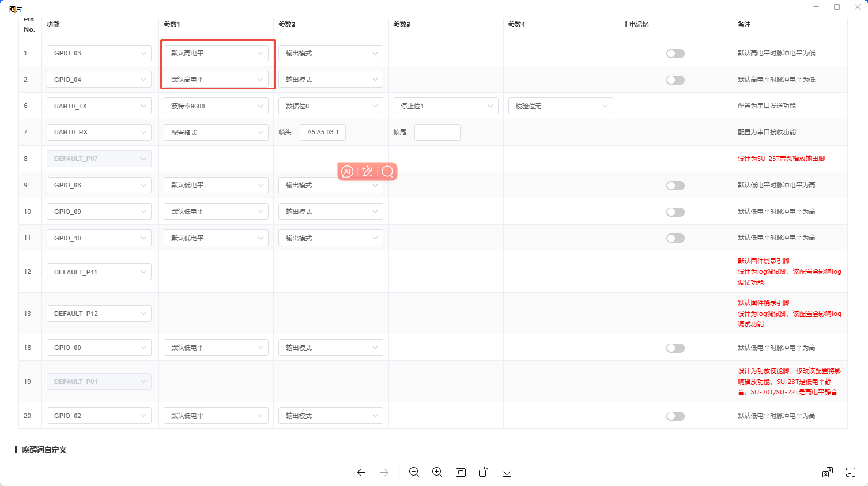Open the GPIO_04 function dropdown
Image resolution: width=868 pixels, height=486 pixels.
point(99,80)
